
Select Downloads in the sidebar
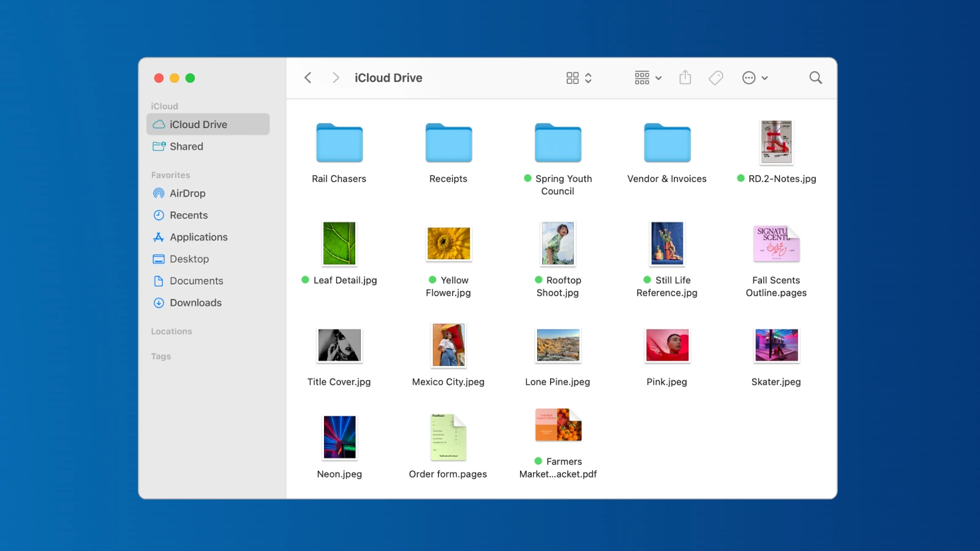click(195, 302)
